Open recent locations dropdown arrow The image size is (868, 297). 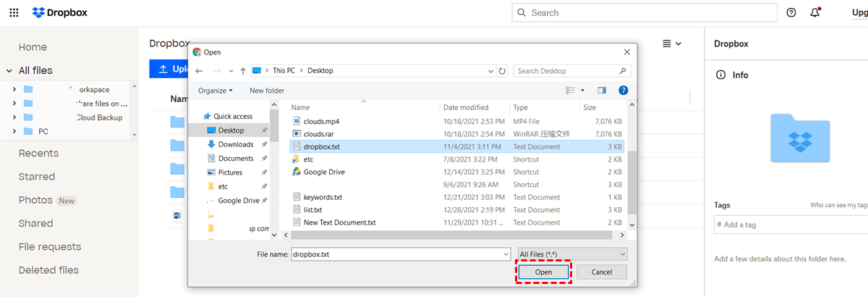point(231,71)
